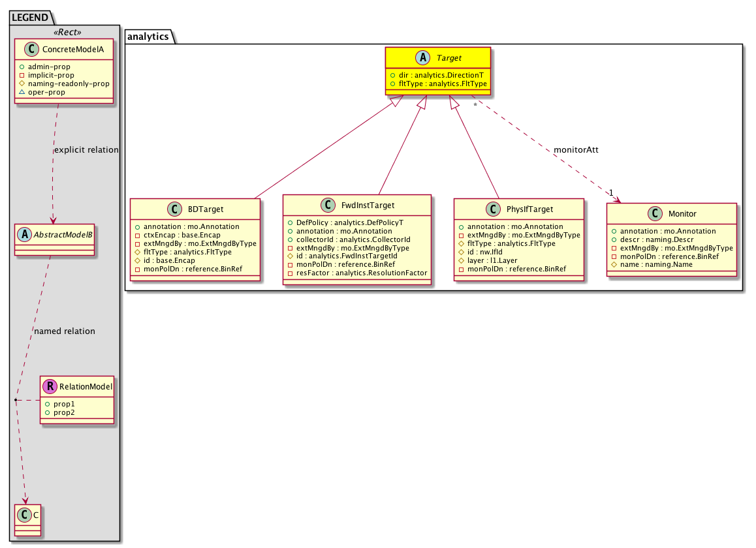Click the pink R icon of RelationModel

coord(50,386)
